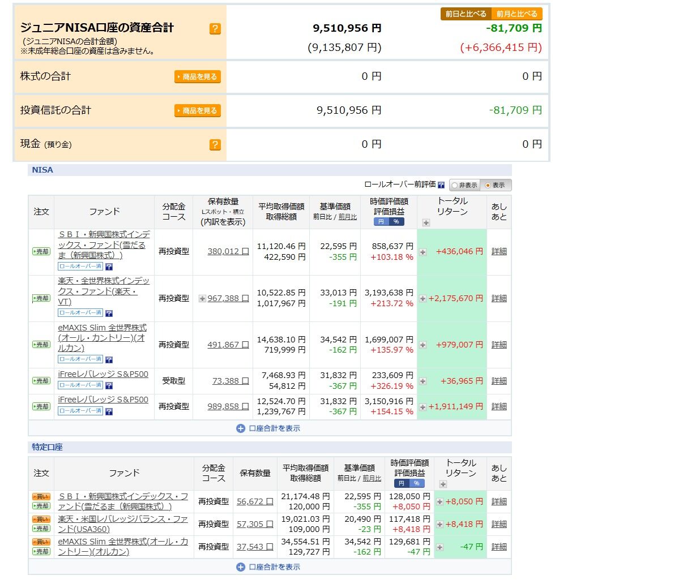Click 売却 icon for 楽天・米国レバレッジバランス fund
Viewport: 700px width, 588px height.
pos(41,529)
